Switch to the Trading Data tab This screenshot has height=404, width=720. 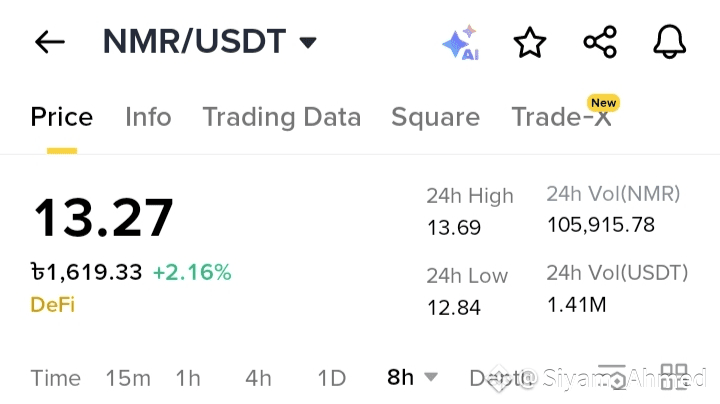click(x=282, y=117)
